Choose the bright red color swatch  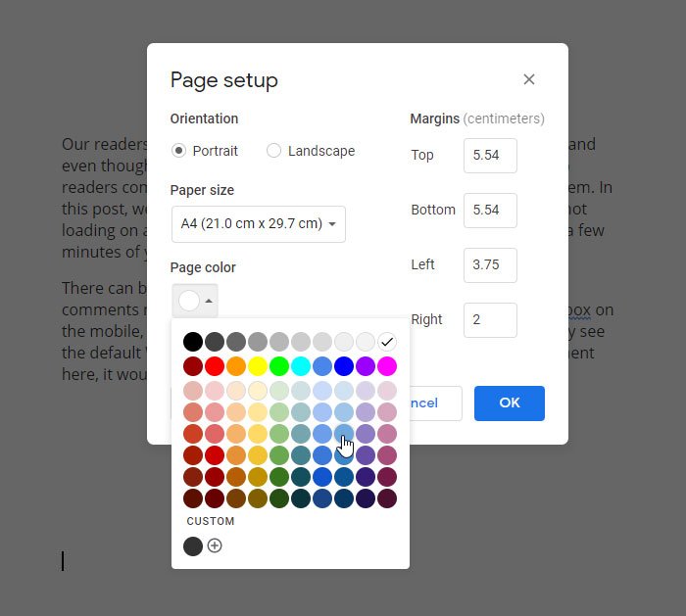215,366
